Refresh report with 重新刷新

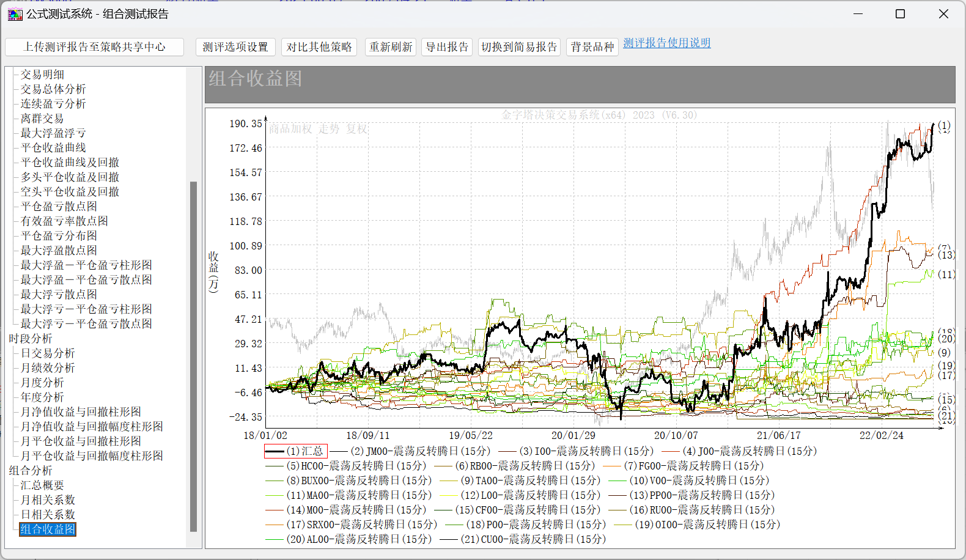click(x=391, y=47)
